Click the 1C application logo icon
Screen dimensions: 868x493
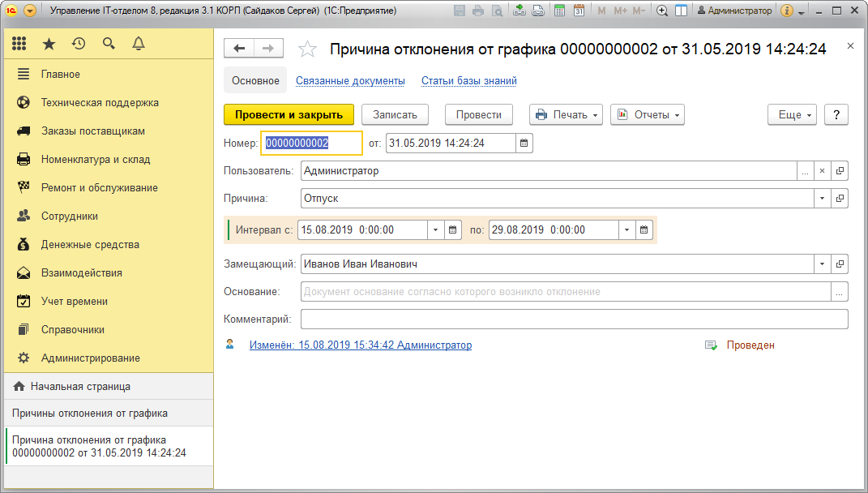coord(11,11)
